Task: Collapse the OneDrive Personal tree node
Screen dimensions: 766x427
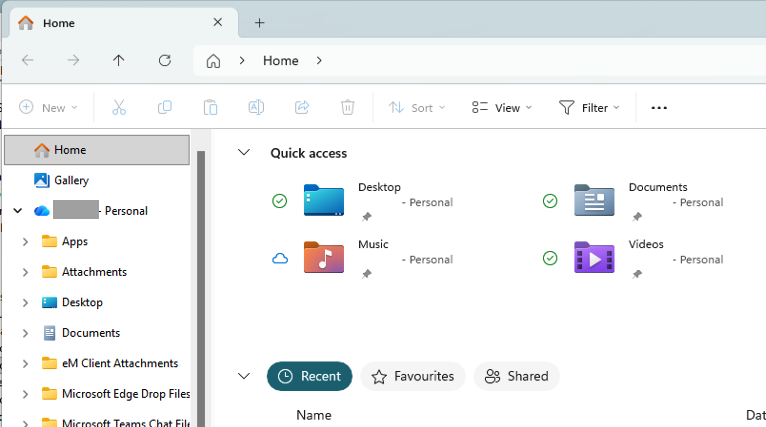Action: 17,211
